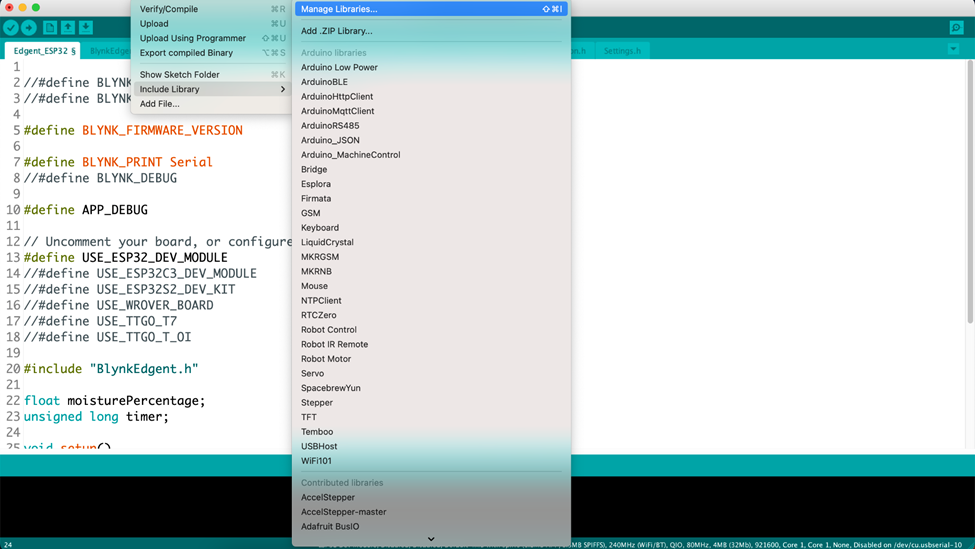This screenshot has height=549, width=975.
Task: Click '#define BLYNK_FIRMWARE_VERSION' line
Action: (133, 131)
